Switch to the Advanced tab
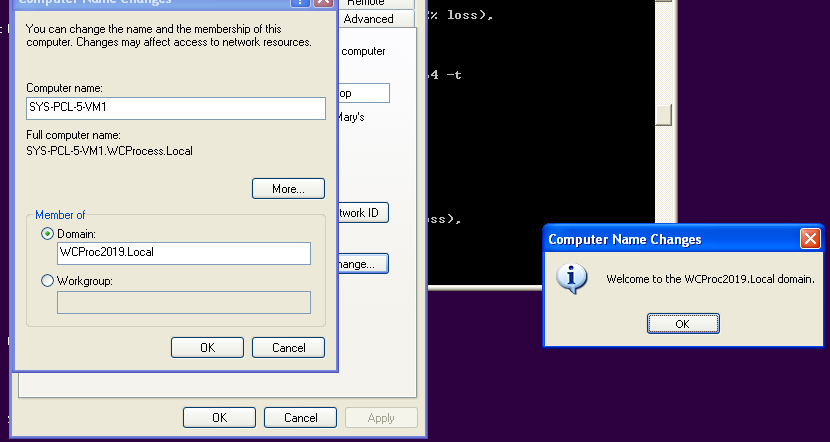The height and width of the screenshot is (442, 830). (368, 19)
